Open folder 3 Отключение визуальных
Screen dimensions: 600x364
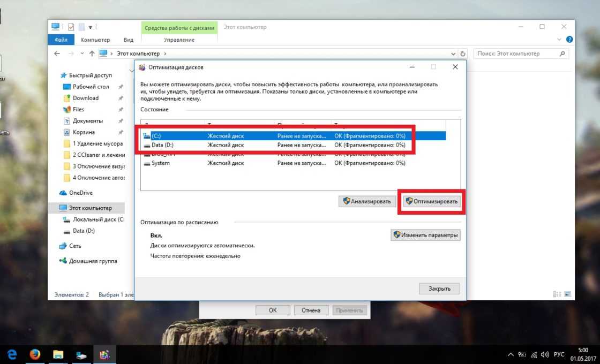click(x=94, y=166)
